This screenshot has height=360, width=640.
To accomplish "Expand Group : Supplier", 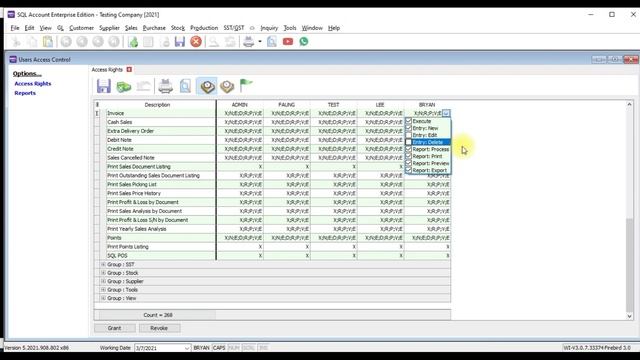I will click(x=103, y=281).
